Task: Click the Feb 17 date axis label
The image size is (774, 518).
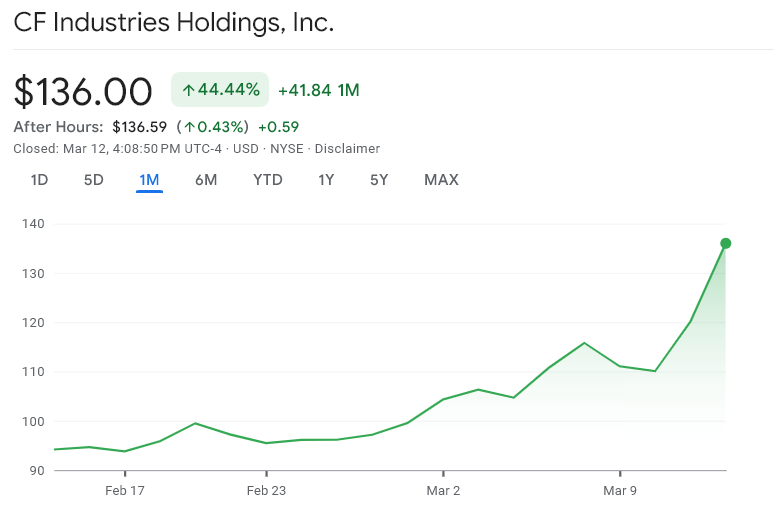Action: click(124, 490)
